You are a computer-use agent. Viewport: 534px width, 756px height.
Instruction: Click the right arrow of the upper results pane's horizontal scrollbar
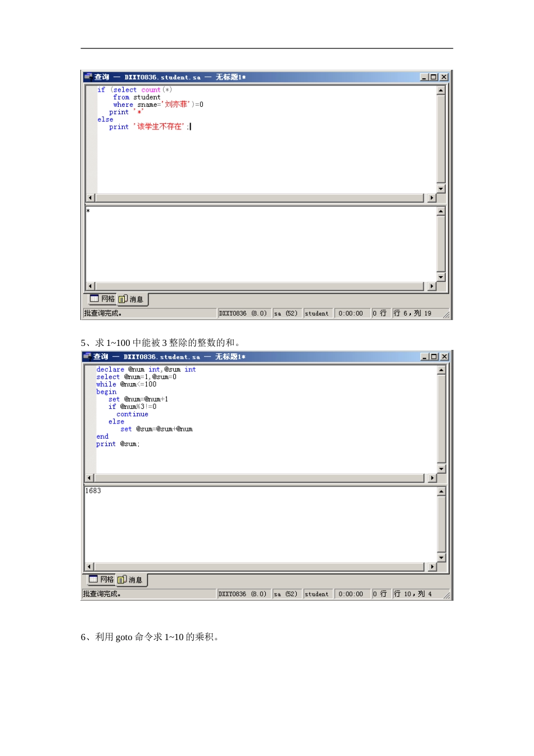click(432, 286)
